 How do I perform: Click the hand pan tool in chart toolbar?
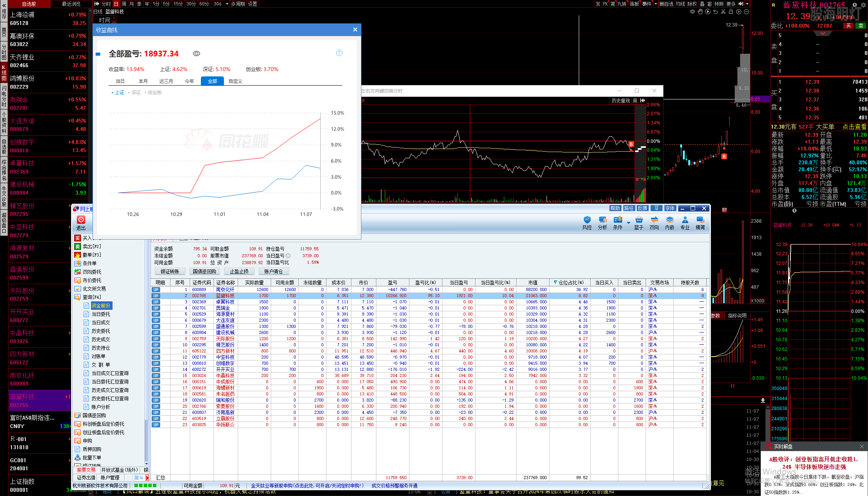point(700,12)
